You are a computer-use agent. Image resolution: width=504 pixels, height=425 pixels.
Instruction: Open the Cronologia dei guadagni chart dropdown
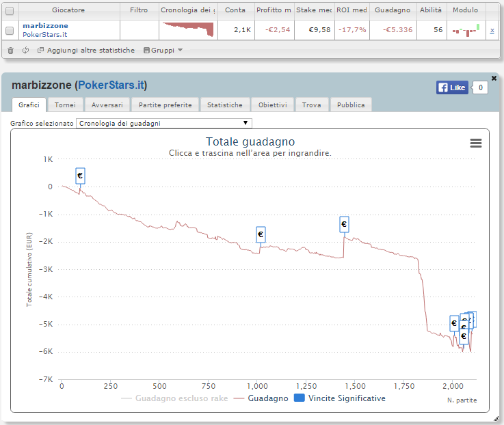click(x=164, y=124)
